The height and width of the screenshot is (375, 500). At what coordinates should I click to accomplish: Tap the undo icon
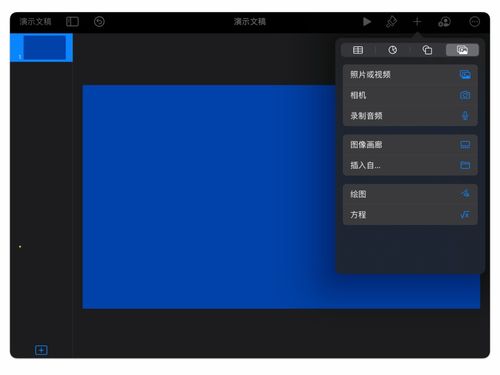(x=99, y=22)
